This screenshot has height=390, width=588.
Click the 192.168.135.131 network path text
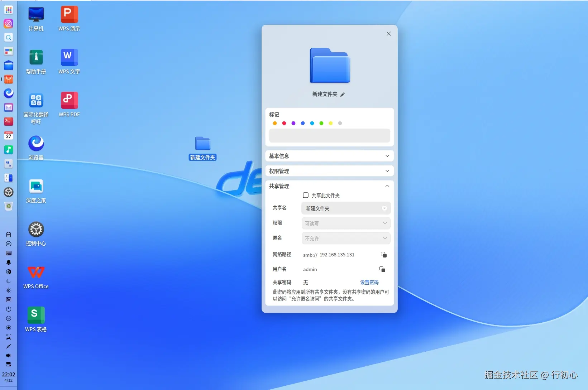pyautogui.click(x=337, y=255)
